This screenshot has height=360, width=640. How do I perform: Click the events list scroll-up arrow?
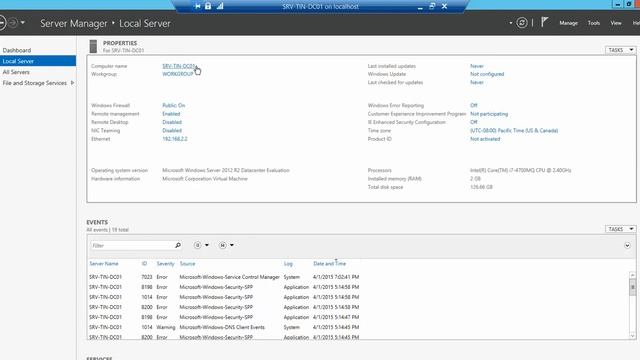632,276
